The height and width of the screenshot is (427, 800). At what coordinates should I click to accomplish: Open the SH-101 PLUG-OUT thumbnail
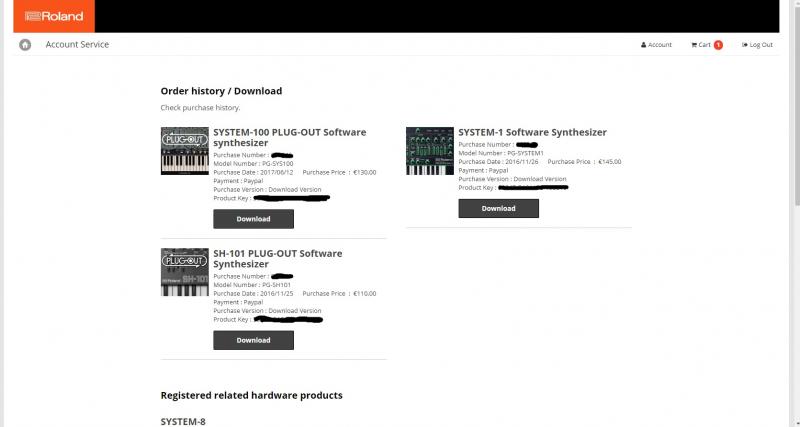185,272
